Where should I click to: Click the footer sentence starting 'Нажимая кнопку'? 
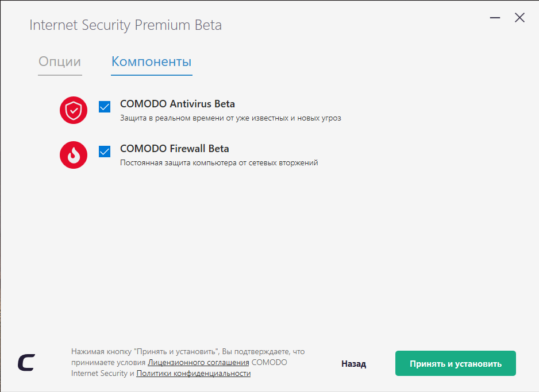[187, 351]
